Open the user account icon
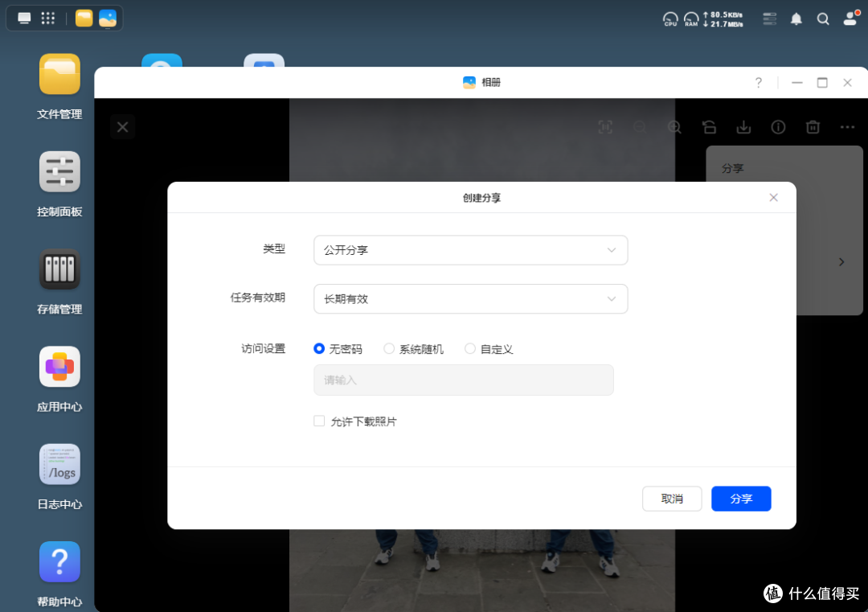The width and height of the screenshot is (868, 612). click(x=850, y=18)
